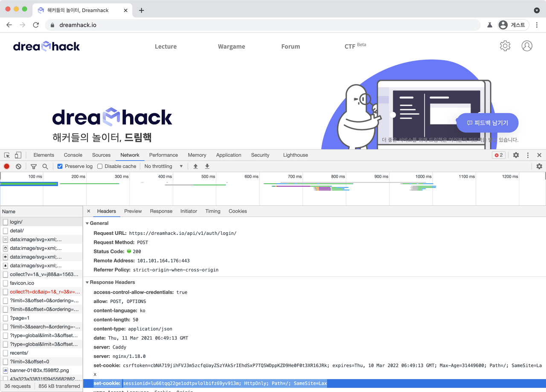The image size is (546, 392).
Task: Toggle the network filter funnel icon
Action: coord(34,166)
